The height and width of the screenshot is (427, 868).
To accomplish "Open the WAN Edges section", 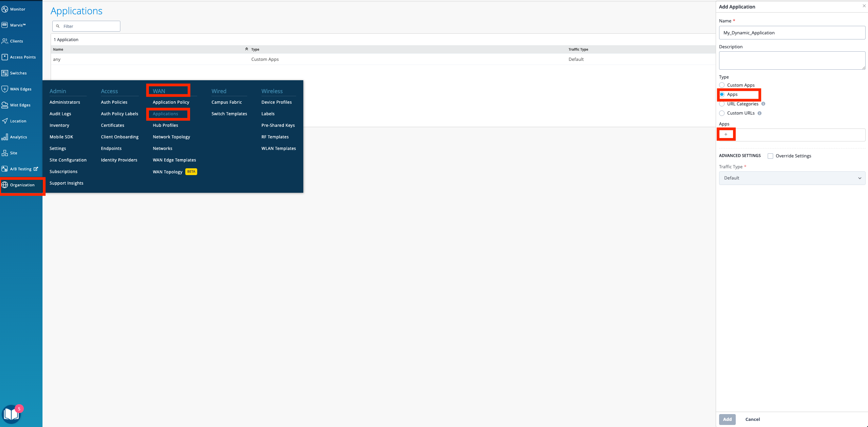I will [20, 89].
